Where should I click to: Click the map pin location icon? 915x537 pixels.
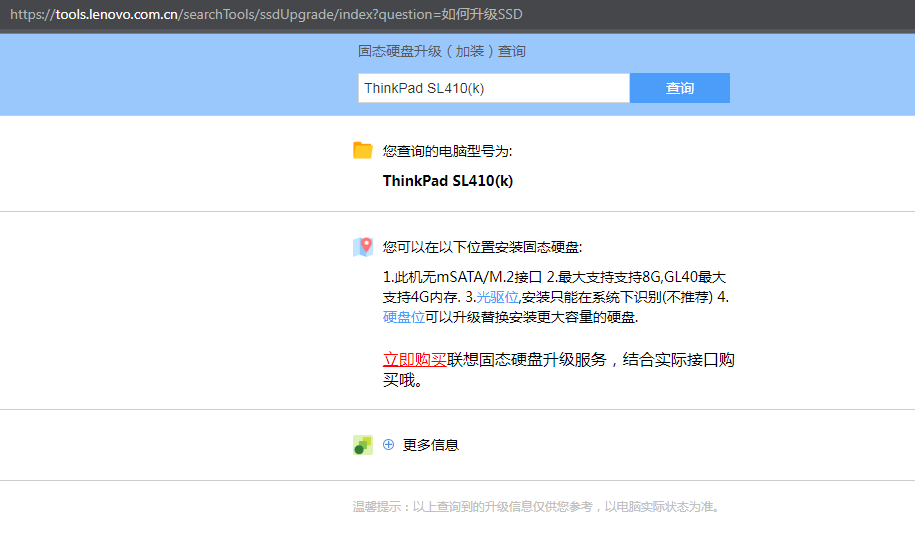tap(362, 247)
